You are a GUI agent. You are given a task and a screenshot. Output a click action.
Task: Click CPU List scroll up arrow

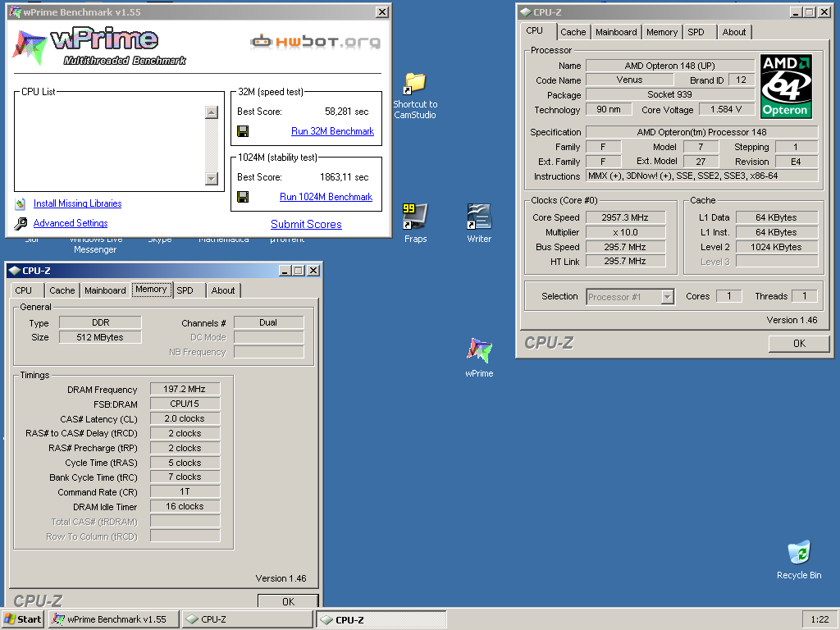click(x=212, y=112)
